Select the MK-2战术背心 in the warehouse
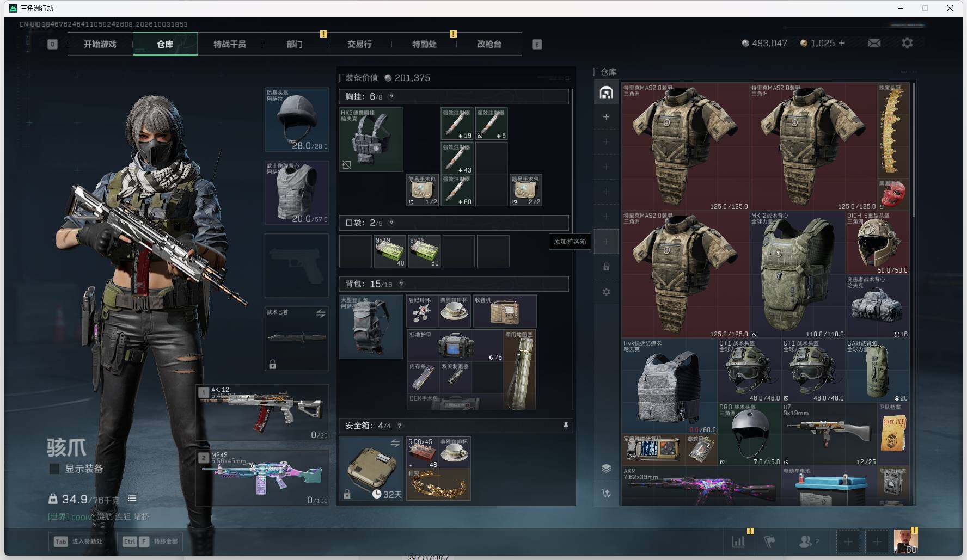 [798, 275]
